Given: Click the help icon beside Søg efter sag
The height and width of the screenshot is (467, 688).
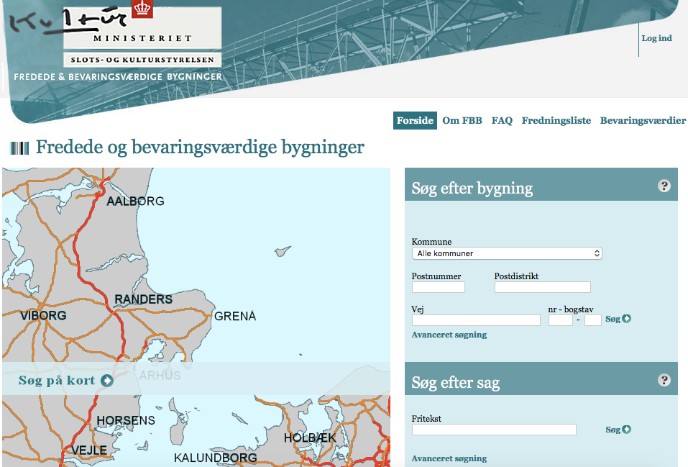Looking at the screenshot, I should (x=664, y=380).
